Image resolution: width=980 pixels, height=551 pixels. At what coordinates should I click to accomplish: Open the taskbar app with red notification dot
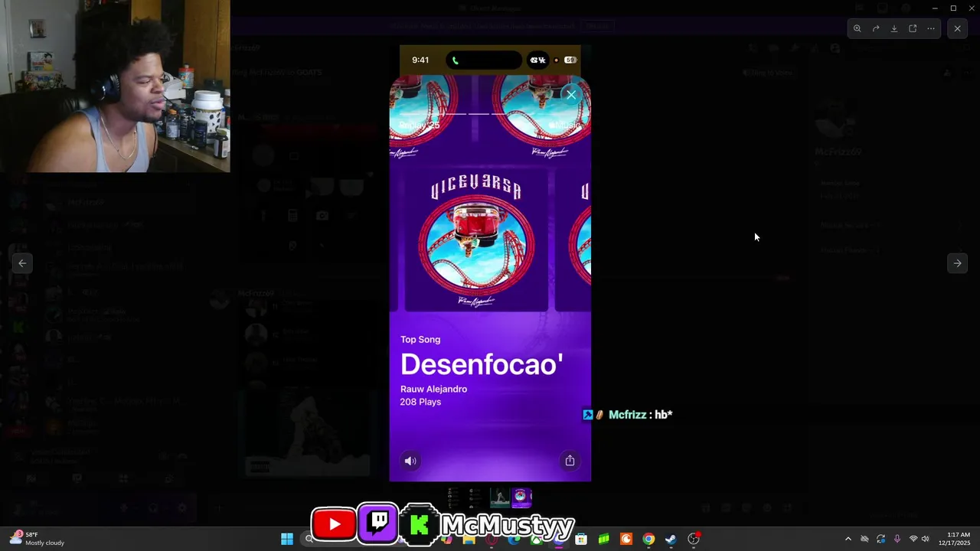coord(694,539)
